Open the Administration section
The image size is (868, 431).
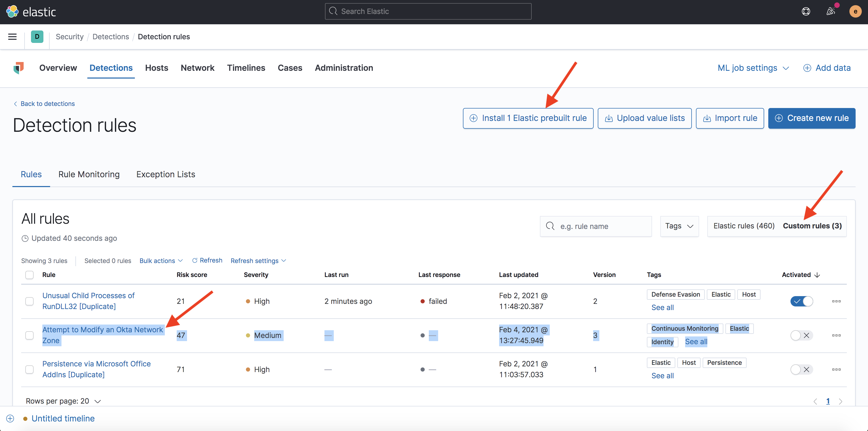click(x=344, y=68)
